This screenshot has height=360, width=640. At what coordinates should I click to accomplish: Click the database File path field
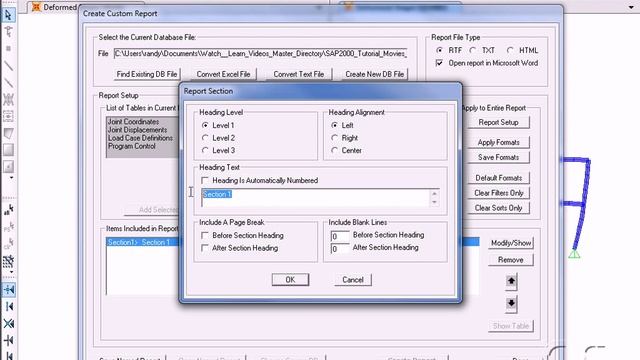tap(260, 53)
